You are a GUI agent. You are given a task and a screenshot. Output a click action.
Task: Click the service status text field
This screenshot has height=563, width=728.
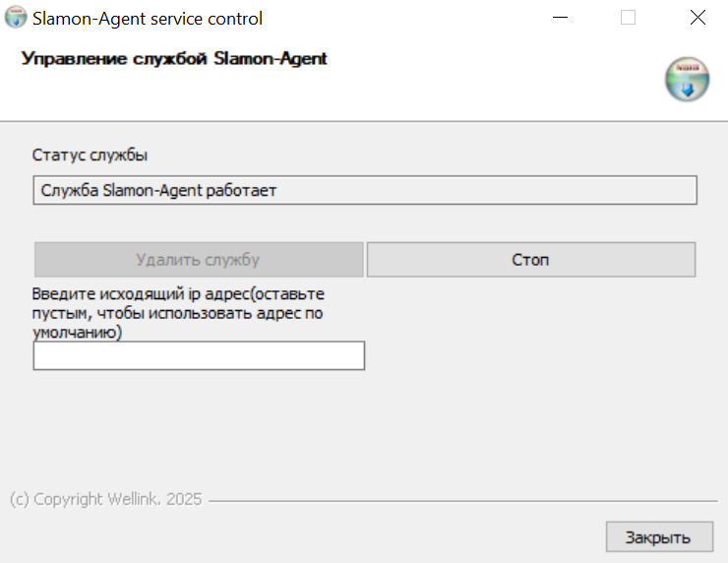364,190
